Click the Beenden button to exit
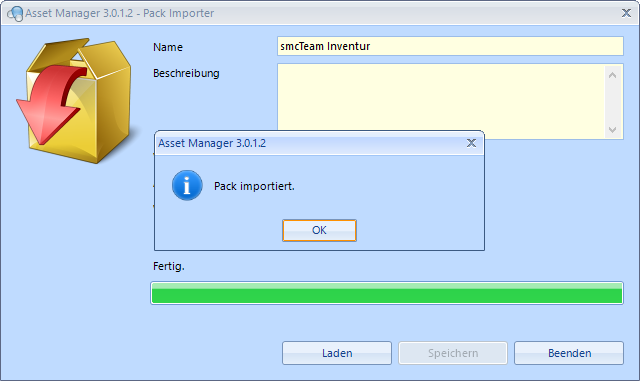The width and height of the screenshot is (640, 381). coord(569,353)
